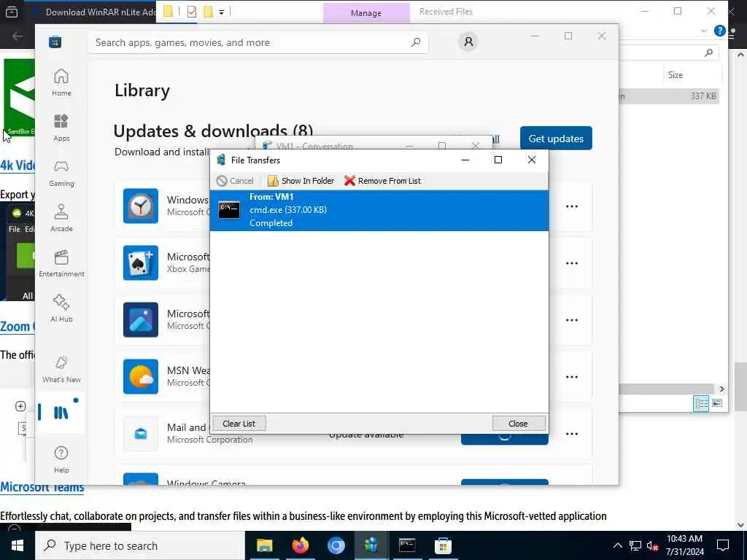
Task: Click the Store search input field
Action: [258, 42]
